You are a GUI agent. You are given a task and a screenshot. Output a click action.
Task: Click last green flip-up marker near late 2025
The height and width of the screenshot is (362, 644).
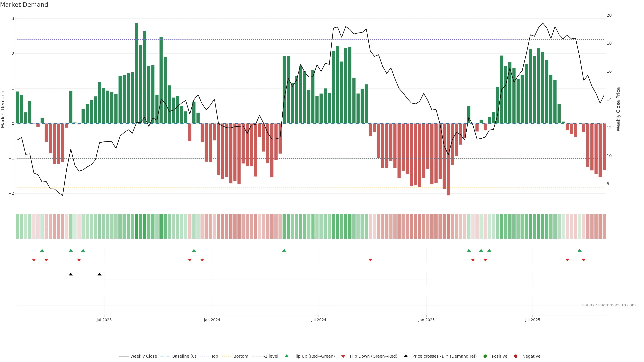pyautogui.click(x=579, y=250)
